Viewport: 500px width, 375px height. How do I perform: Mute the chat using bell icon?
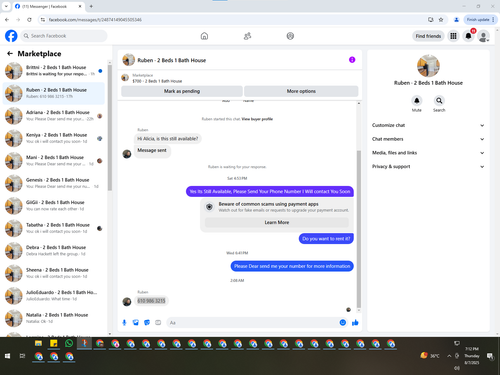pos(417,100)
